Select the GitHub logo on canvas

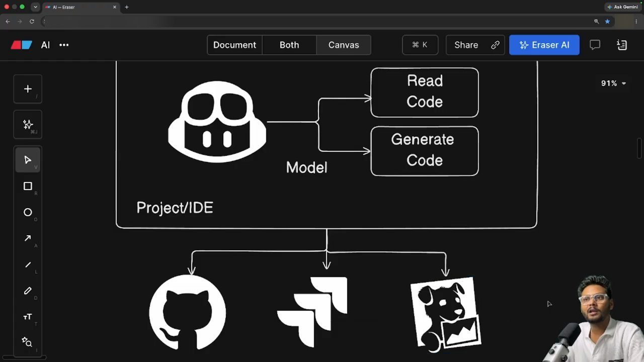coord(187,312)
